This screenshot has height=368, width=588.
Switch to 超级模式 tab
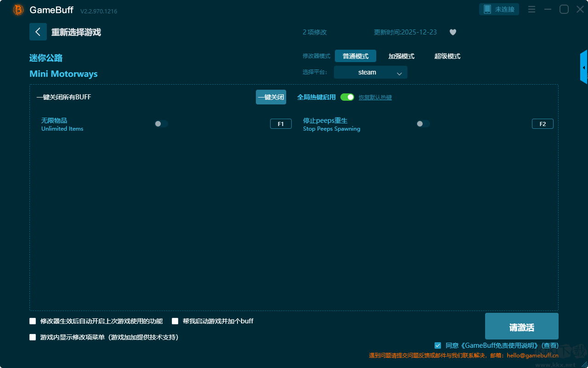447,56
